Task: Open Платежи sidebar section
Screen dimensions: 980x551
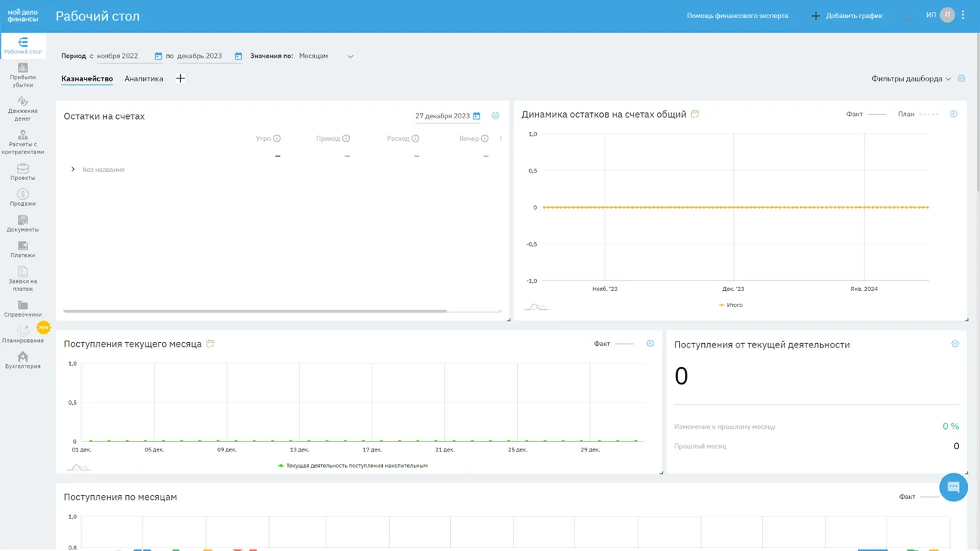Action: click(23, 249)
